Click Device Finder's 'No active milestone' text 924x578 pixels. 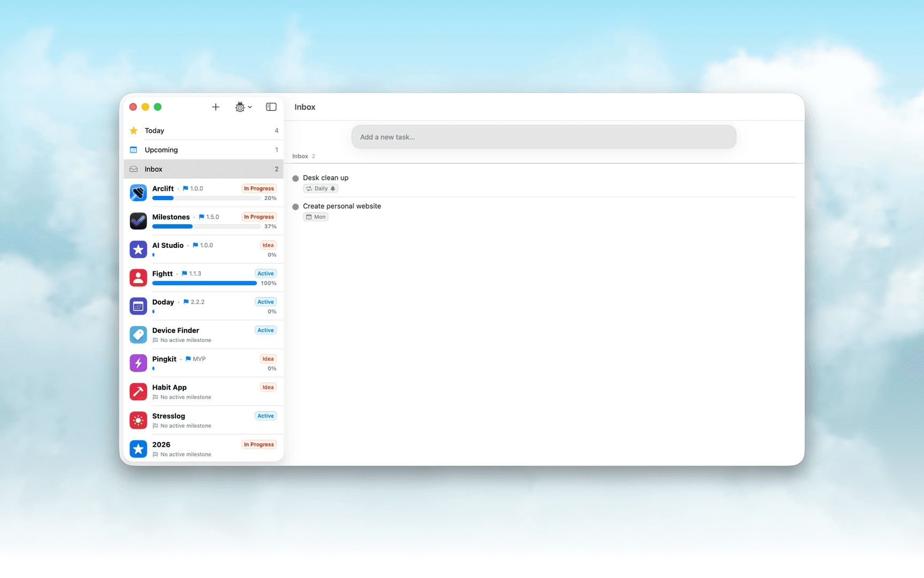[186, 340]
